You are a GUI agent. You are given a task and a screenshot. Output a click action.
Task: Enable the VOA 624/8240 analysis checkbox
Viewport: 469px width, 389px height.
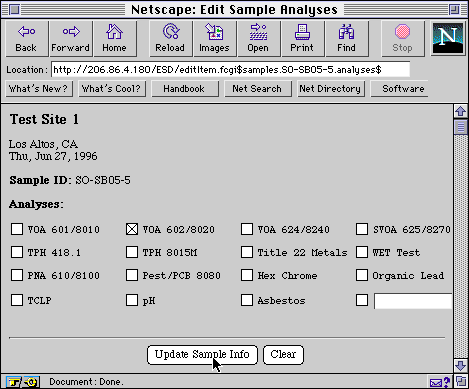point(247,229)
